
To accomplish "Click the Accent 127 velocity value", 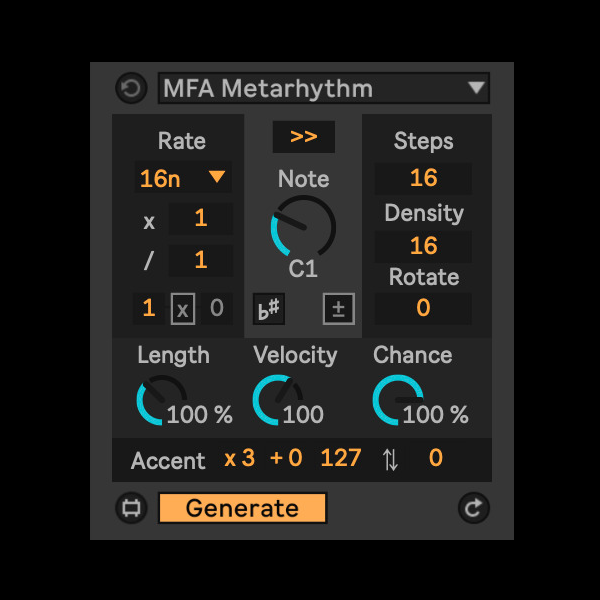I will pyautogui.click(x=341, y=458).
